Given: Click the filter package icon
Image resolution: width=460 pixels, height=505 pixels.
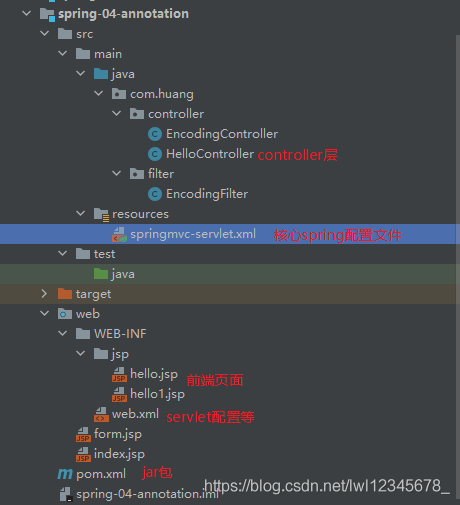Looking at the screenshot, I should pos(137,174).
